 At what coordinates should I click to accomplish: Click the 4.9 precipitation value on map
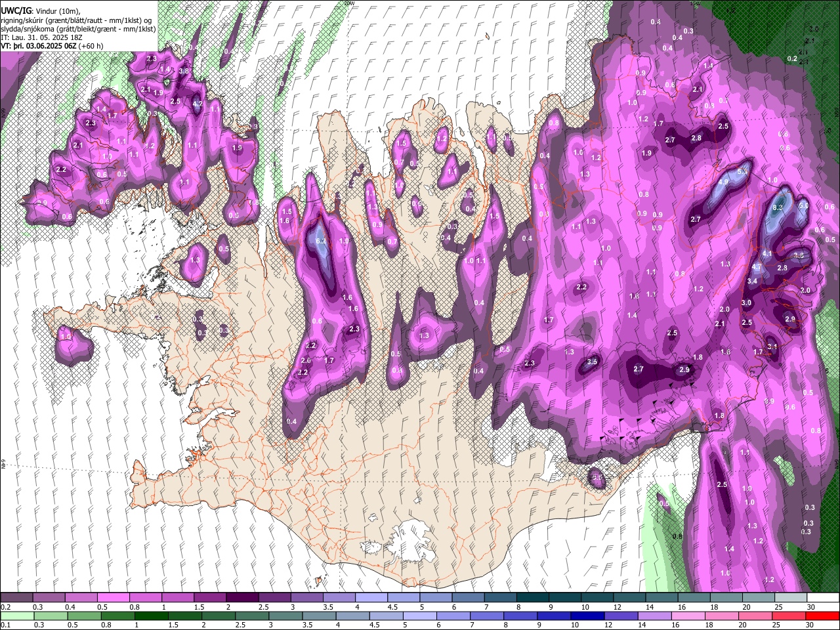pyautogui.click(x=724, y=182)
